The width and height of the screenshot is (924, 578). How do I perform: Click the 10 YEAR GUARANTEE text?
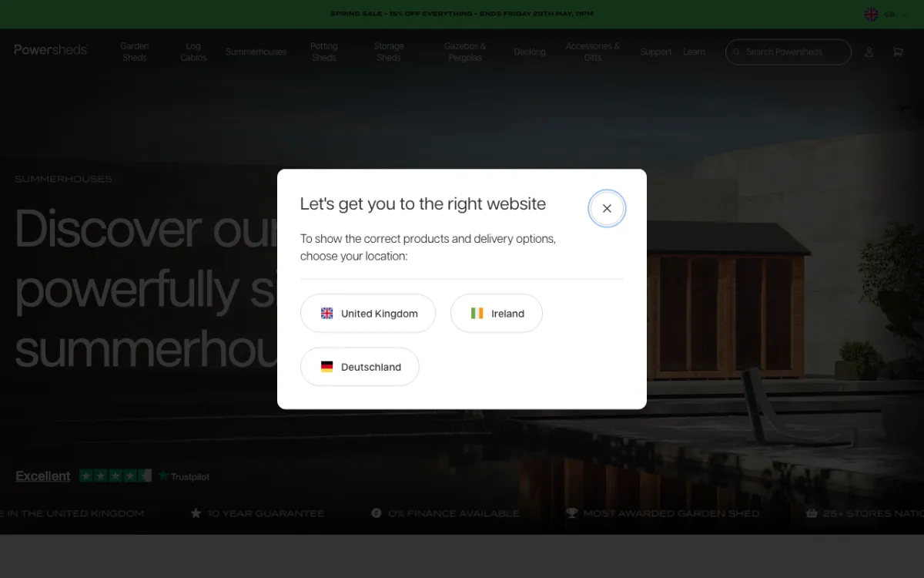(x=266, y=513)
